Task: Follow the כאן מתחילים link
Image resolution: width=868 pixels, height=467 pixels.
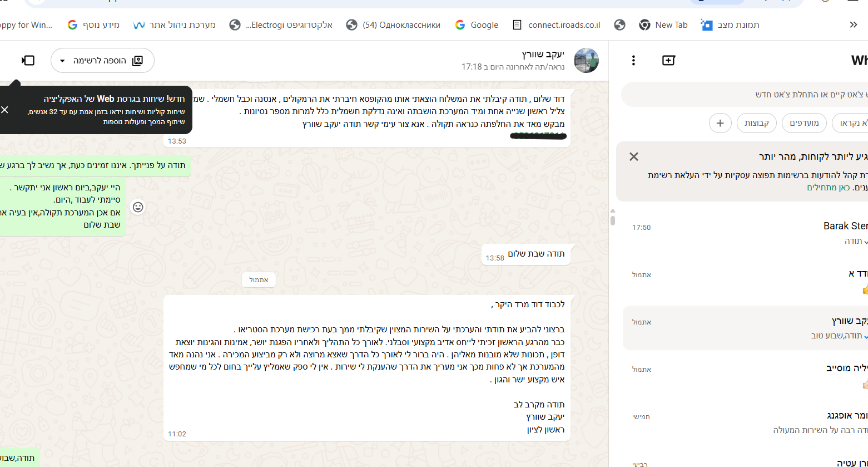Action: (829, 188)
